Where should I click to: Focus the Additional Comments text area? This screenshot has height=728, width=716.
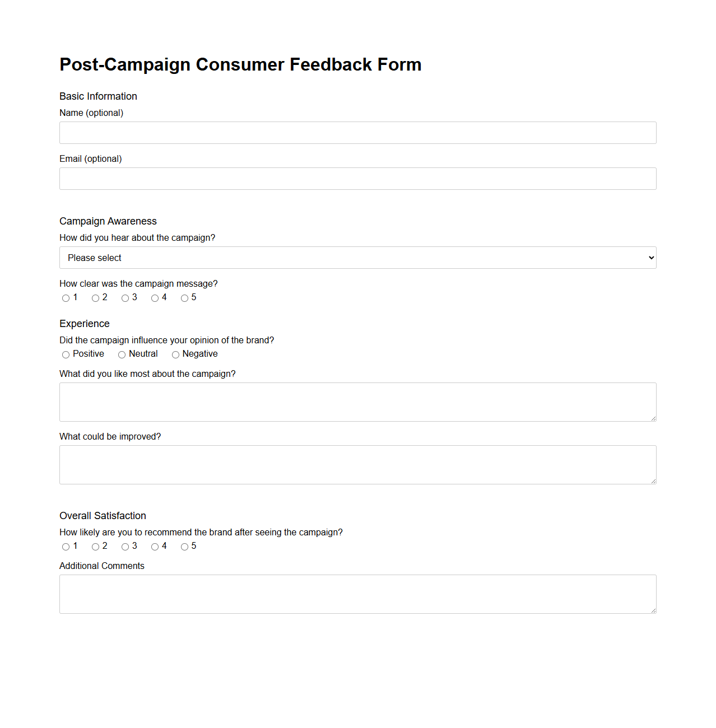pyautogui.click(x=357, y=594)
